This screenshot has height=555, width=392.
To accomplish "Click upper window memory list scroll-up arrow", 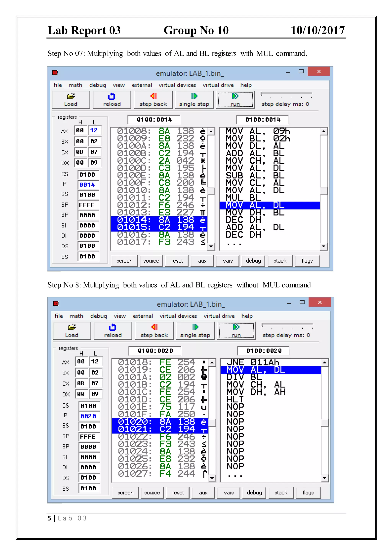I will coord(211,131).
